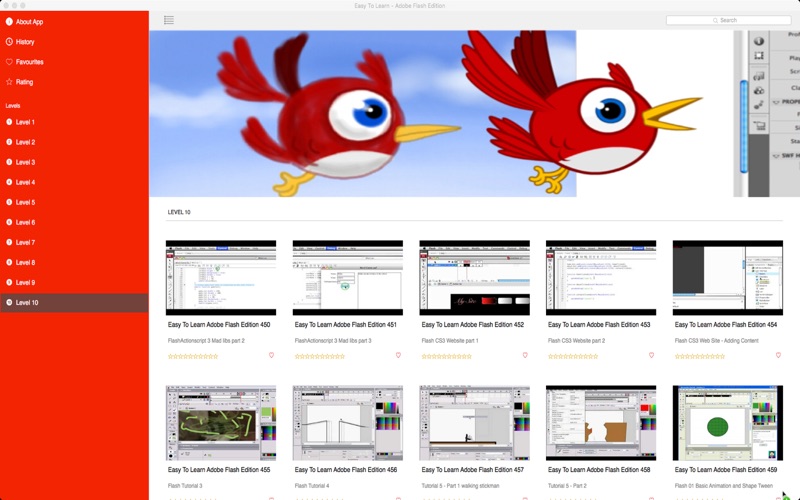
Task: Click subtitle Tutorial 5 - Part 2
Action: pyautogui.click(x=567, y=486)
